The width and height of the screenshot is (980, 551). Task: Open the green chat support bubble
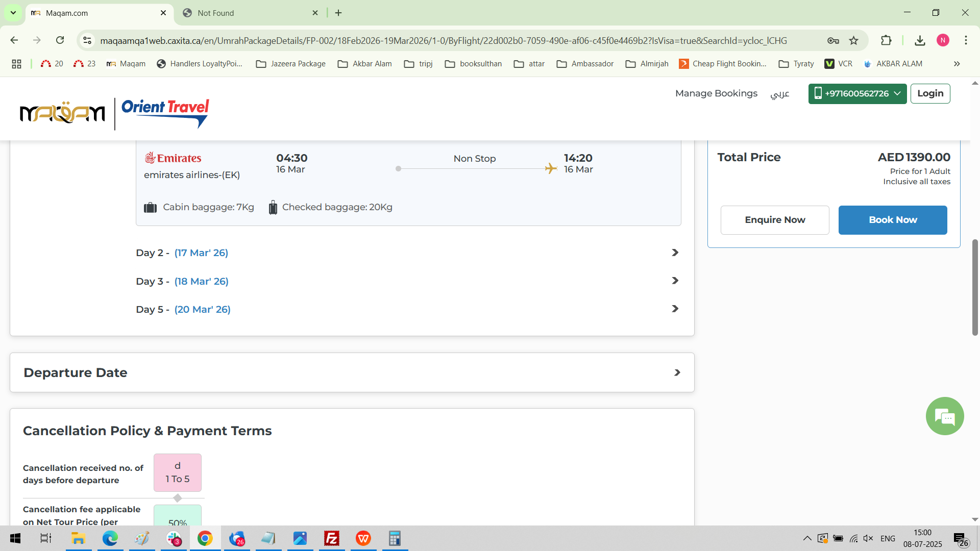tap(944, 416)
